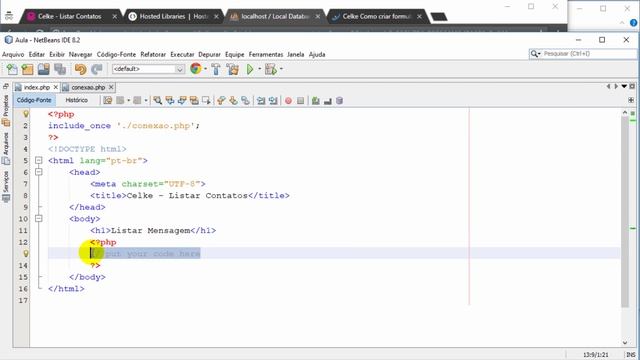Open the Editar menu
640x360 pixels.
click(x=36, y=54)
